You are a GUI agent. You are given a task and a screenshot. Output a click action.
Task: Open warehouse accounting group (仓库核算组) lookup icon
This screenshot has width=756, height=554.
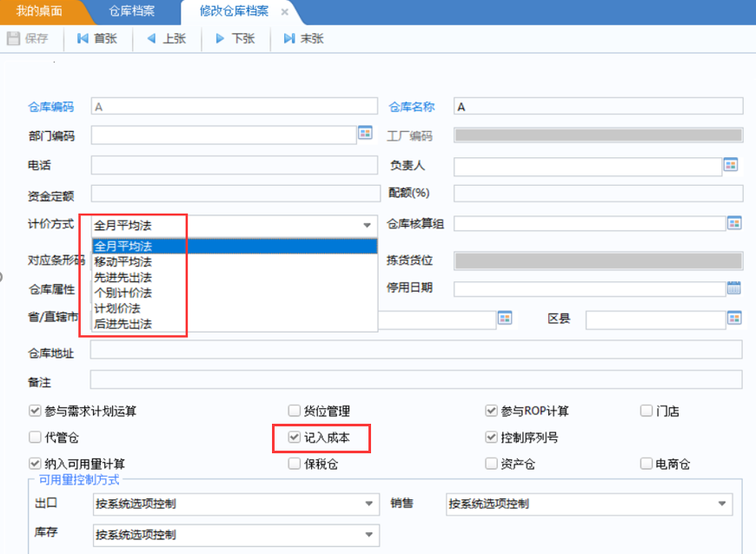(x=734, y=223)
